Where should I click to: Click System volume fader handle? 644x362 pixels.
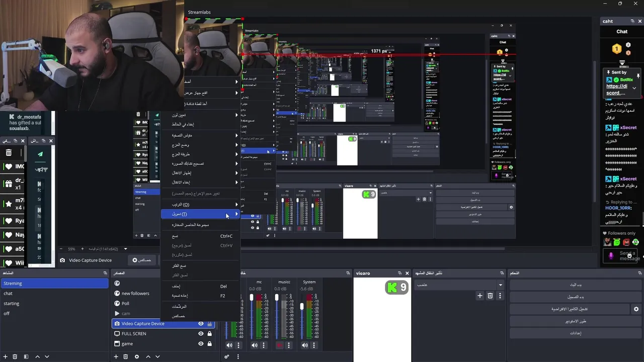(x=302, y=307)
